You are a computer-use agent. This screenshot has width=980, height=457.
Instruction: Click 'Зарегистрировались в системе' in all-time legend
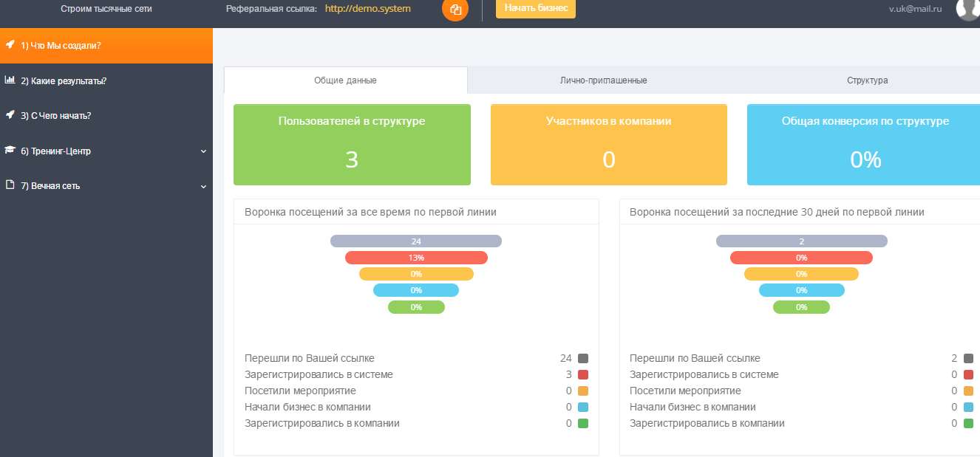click(x=319, y=374)
